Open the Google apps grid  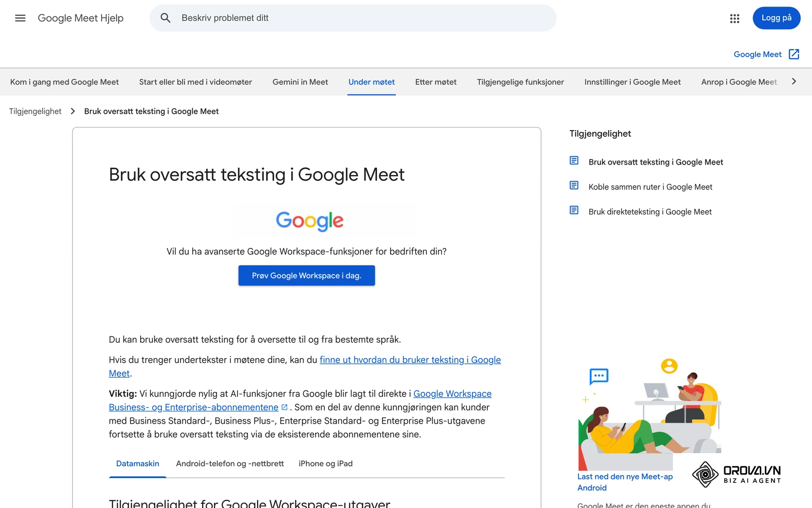pyautogui.click(x=734, y=18)
